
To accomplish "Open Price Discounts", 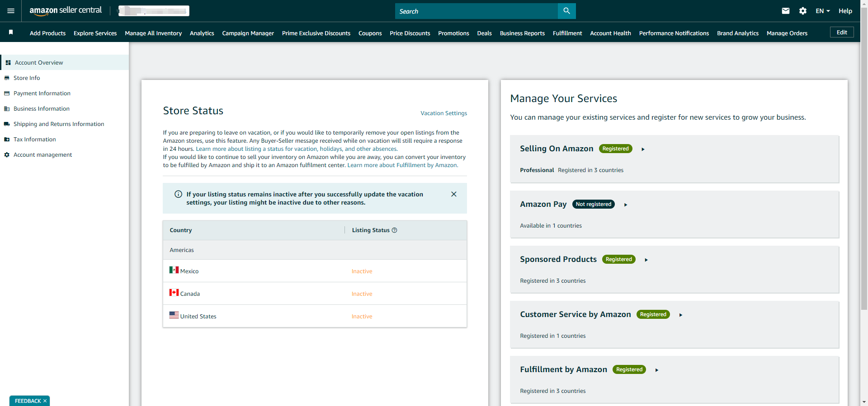I will pyautogui.click(x=410, y=33).
